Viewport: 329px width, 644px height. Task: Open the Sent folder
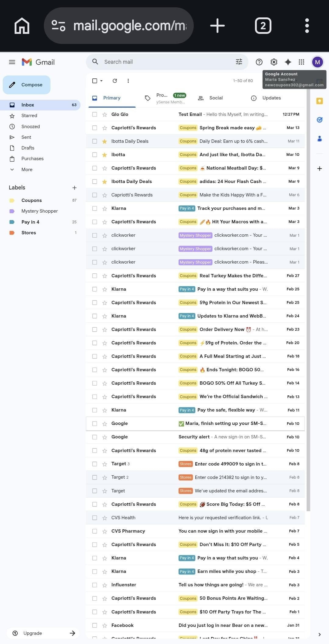[40, 137]
